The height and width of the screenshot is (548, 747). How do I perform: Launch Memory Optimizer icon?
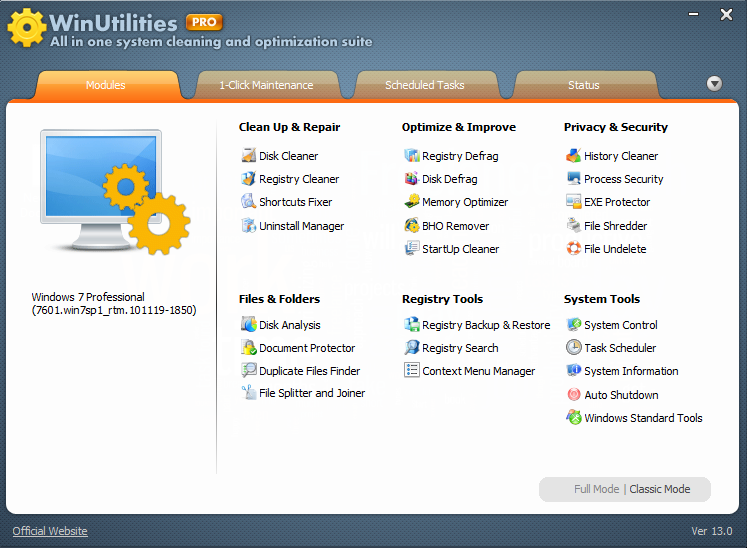coord(412,202)
